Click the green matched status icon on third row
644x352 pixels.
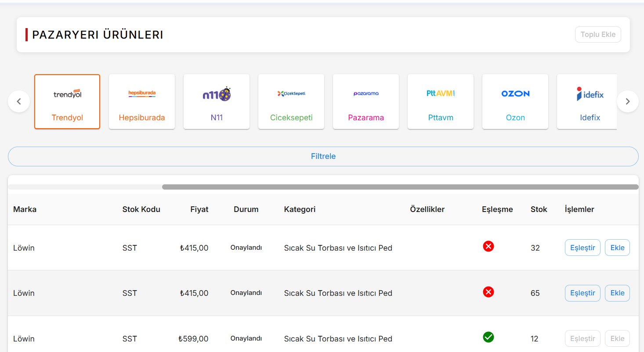tap(488, 337)
